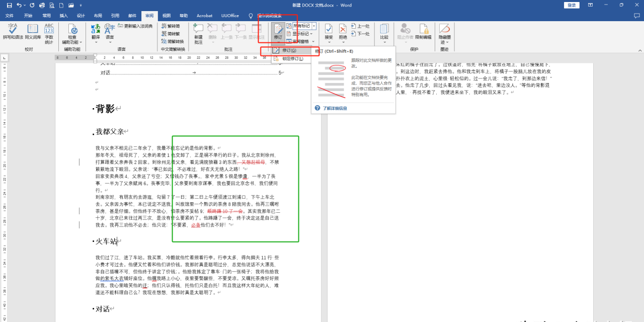
Task: Open the UUOffice tab
Action: click(x=230, y=16)
